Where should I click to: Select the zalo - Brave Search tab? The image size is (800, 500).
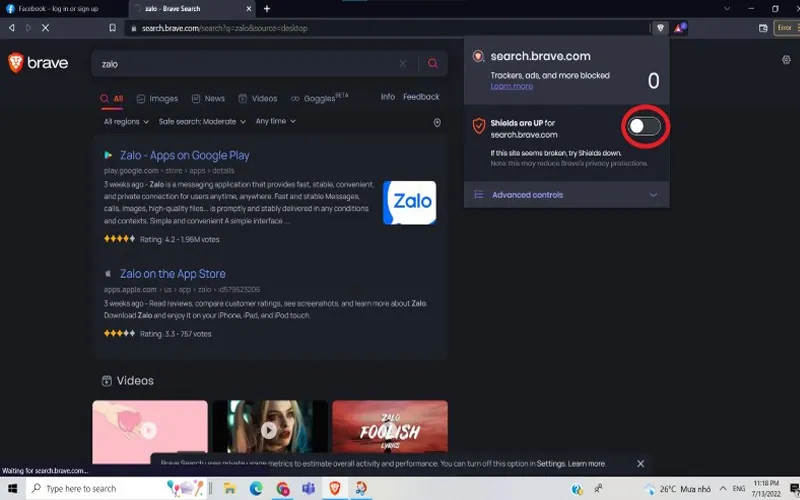(191, 9)
